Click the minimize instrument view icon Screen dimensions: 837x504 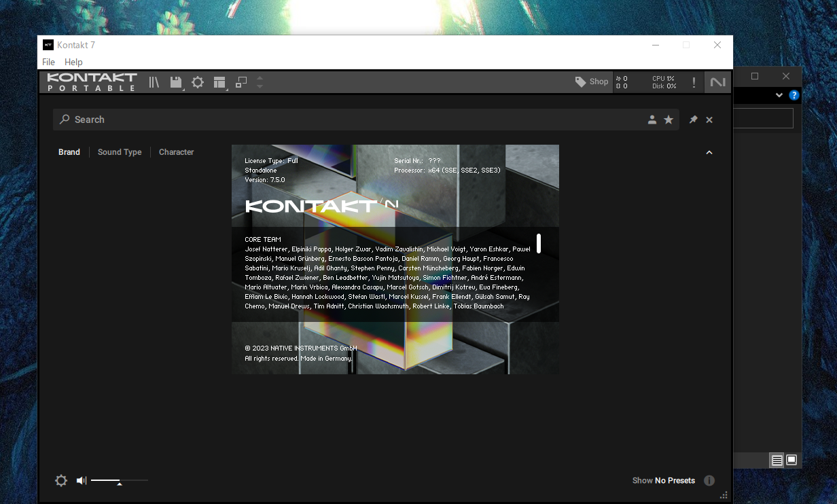tap(241, 82)
